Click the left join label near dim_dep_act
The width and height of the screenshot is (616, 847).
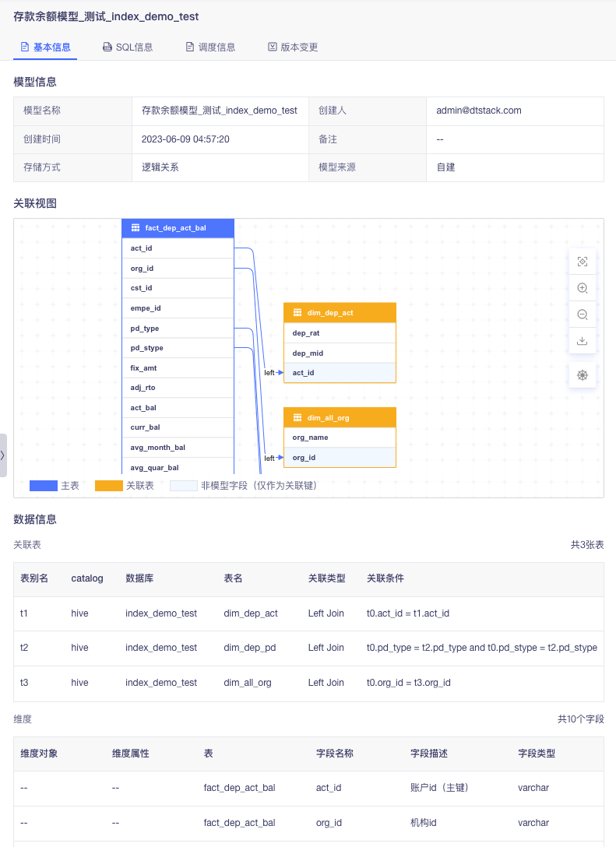[x=269, y=373]
